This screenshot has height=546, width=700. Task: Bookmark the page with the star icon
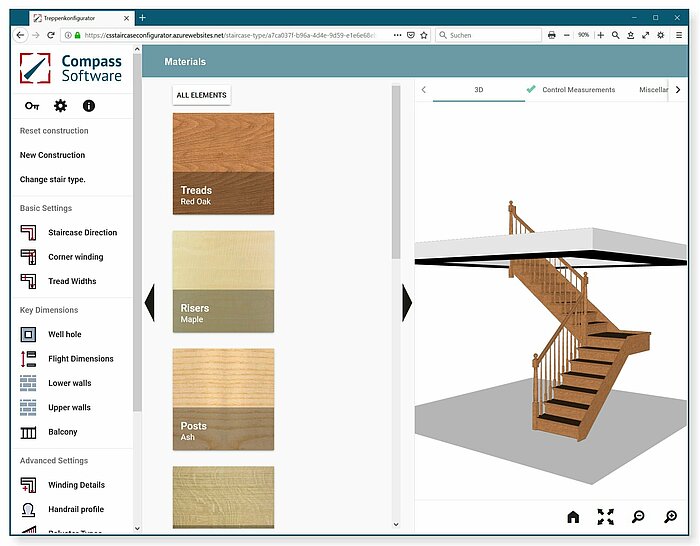coord(424,35)
